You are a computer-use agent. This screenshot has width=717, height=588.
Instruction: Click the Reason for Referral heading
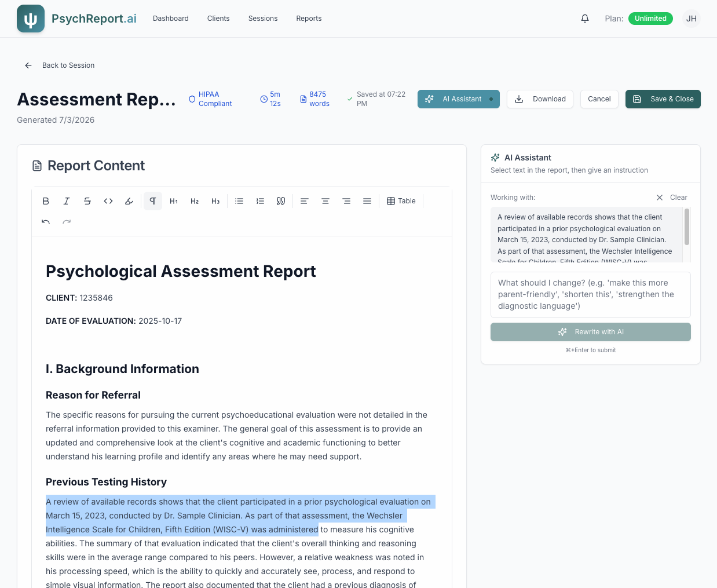[x=93, y=395]
